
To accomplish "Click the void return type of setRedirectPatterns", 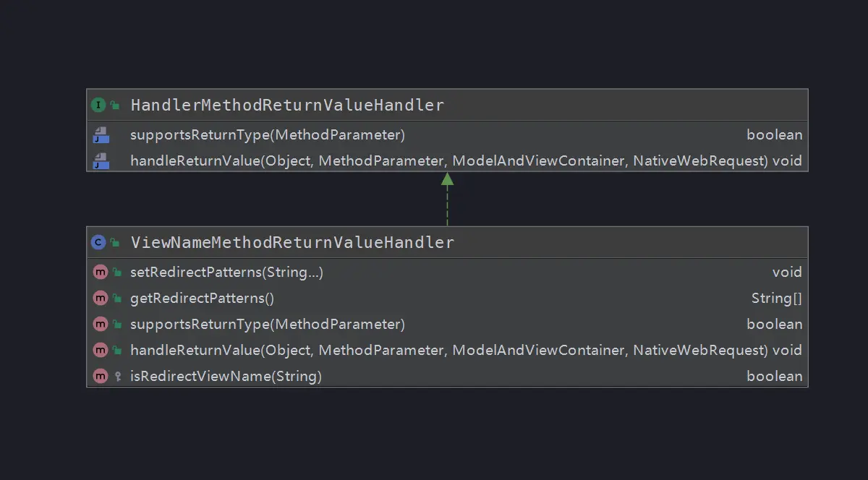I will [788, 272].
